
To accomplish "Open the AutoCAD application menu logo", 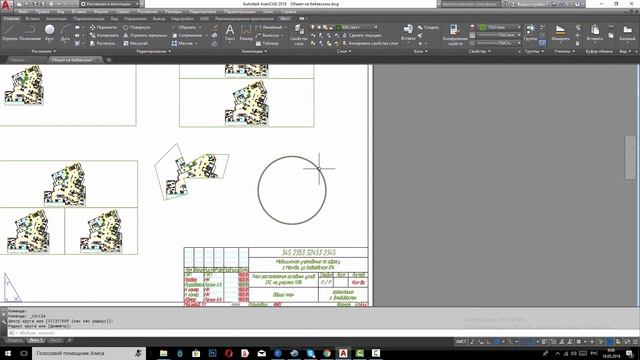I will click(x=6, y=6).
